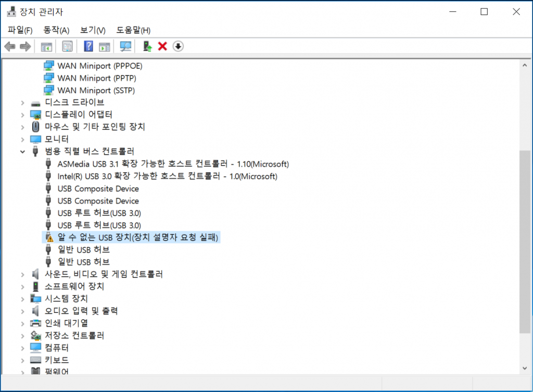Open the 동작(A) menu
Image resolution: width=533 pixels, height=392 pixels.
pos(56,30)
